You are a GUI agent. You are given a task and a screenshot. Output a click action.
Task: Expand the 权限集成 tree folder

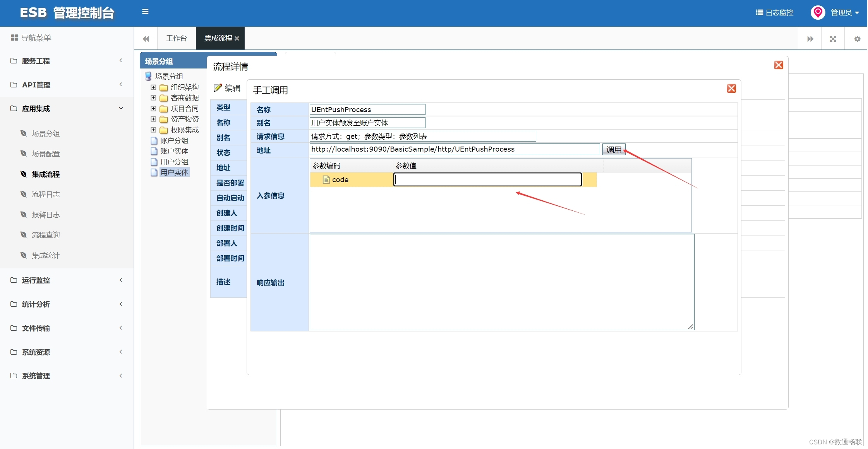click(x=153, y=130)
